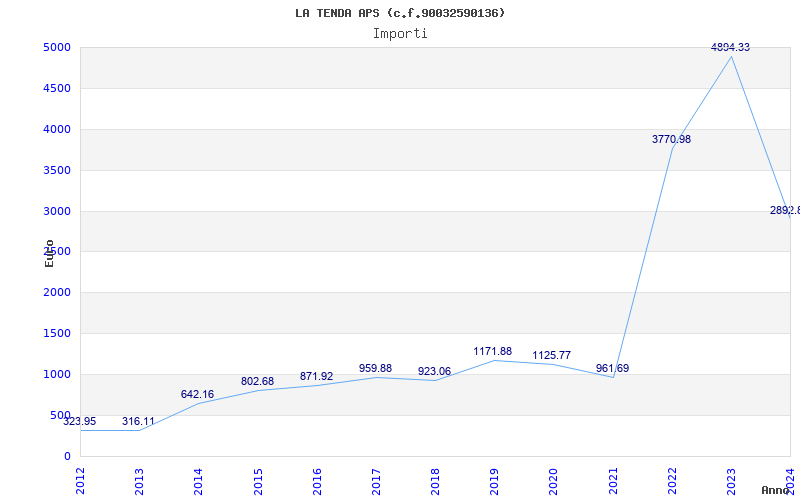800x500 pixels.
Task: Click the 2019 x-axis label
Action: 494,481
